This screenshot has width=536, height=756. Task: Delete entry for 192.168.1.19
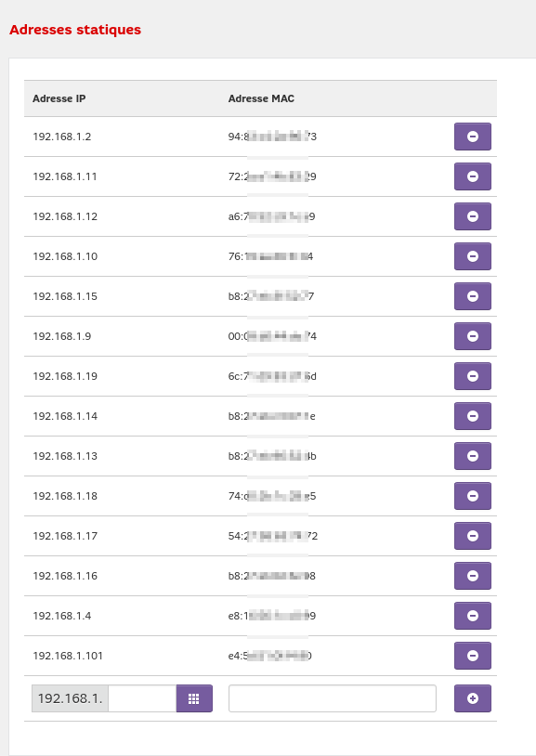pos(472,376)
